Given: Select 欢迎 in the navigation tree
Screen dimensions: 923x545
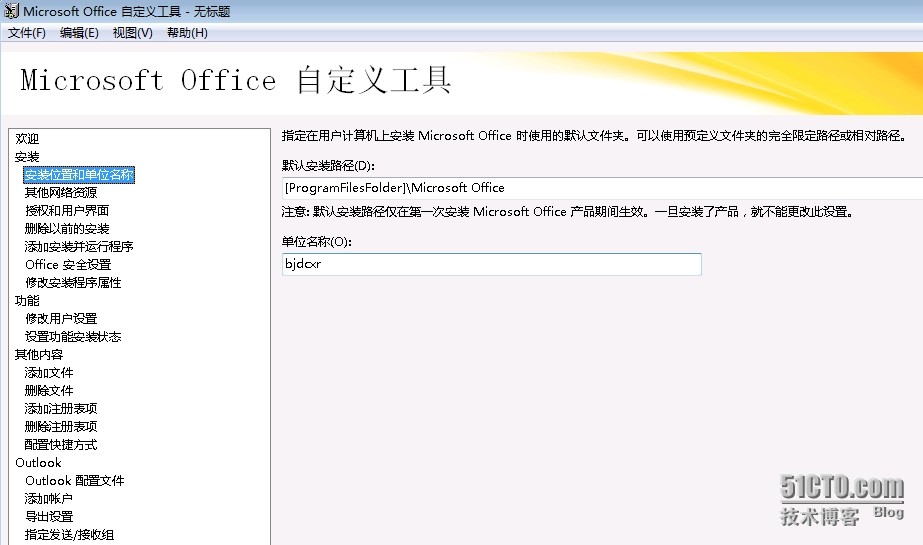Looking at the screenshot, I should pos(27,139).
